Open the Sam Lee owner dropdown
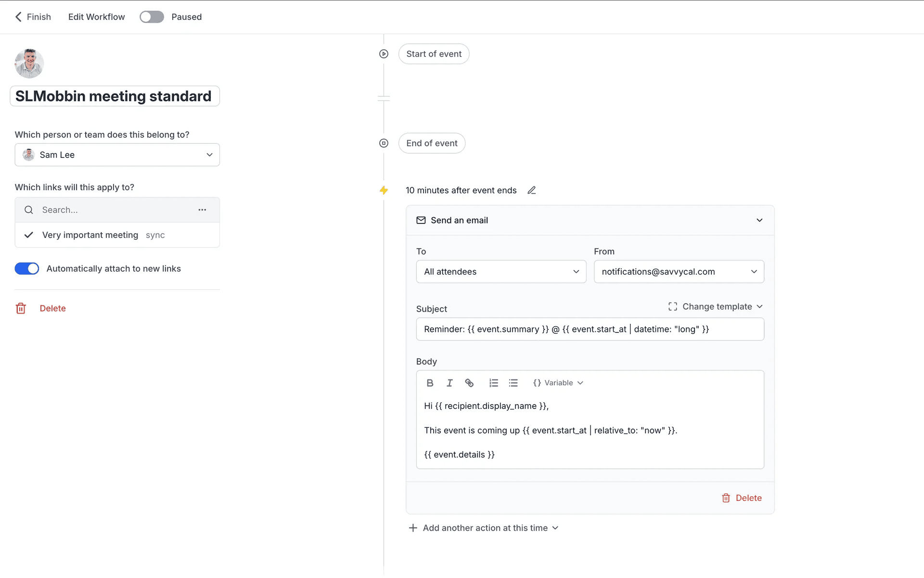The width and height of the screenshot is (924, 578). tap(117, 155)
